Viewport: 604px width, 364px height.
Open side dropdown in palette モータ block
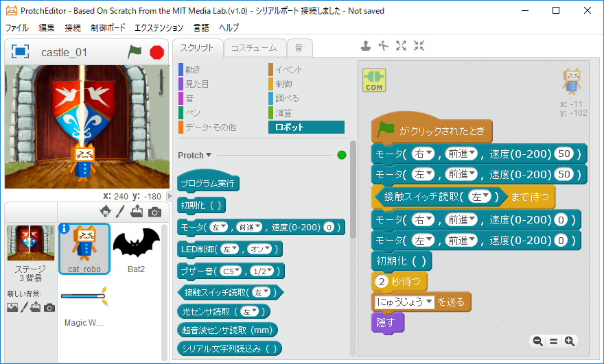pos(219,228)
